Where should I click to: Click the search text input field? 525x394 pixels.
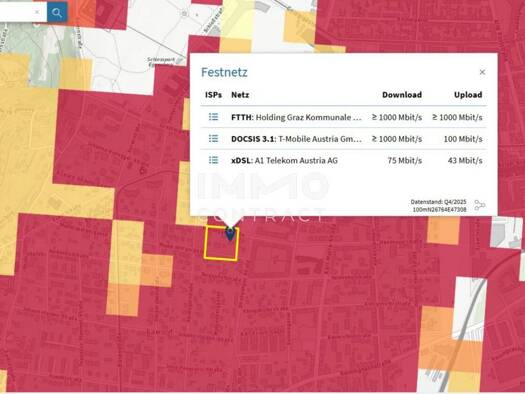point(17,12)
